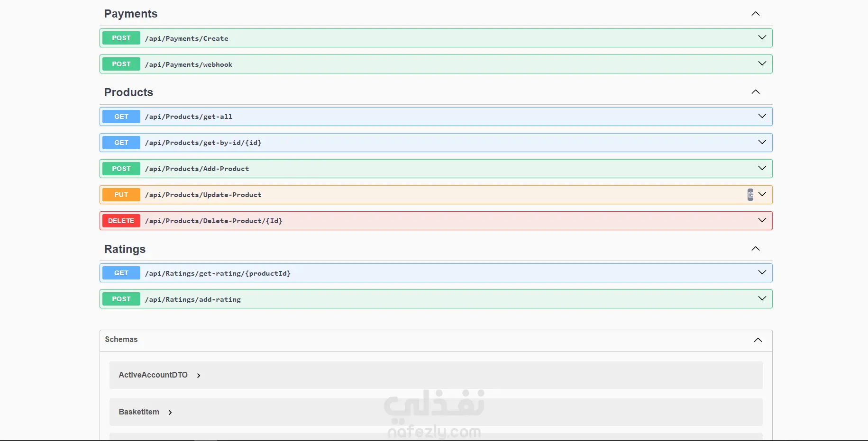
Task: Expand the BasketItem schema arrow
Action: [170, 413]
